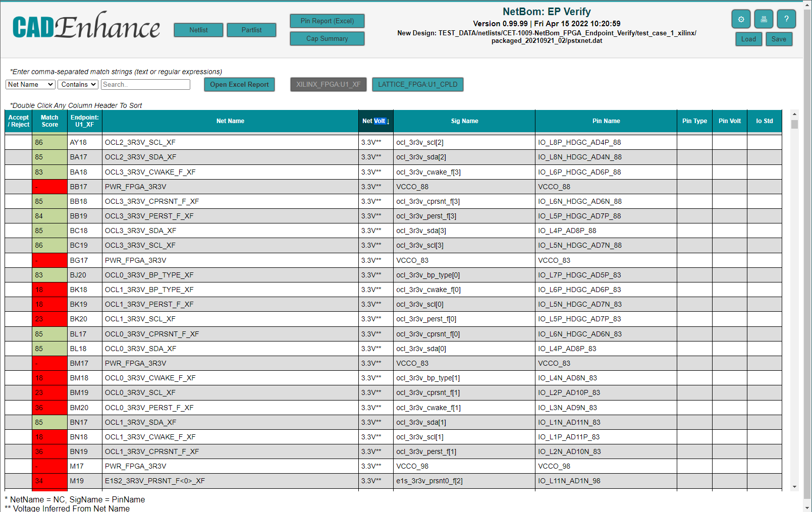812x512 pixels.
Task: Click sig name ocl_3r3v_sda[3]
Action: [421, 231]
